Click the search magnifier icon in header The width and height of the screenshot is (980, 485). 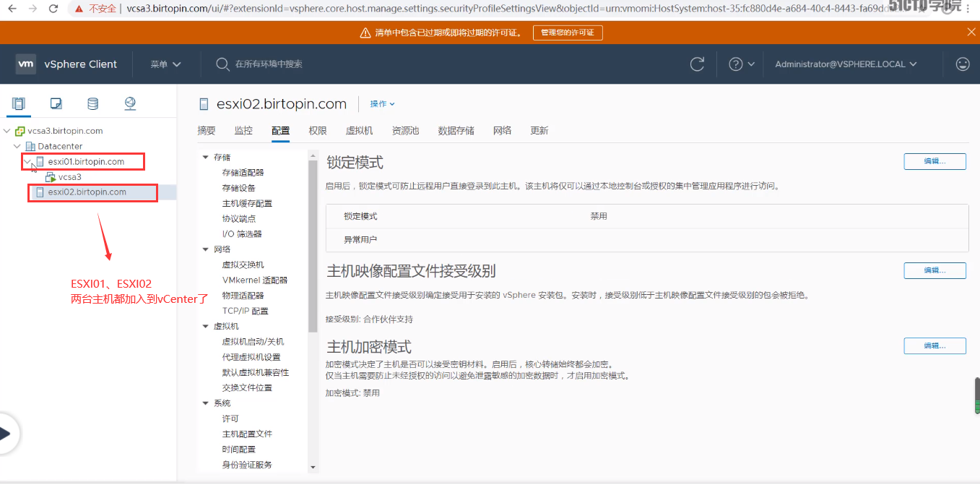coord(222,64)
